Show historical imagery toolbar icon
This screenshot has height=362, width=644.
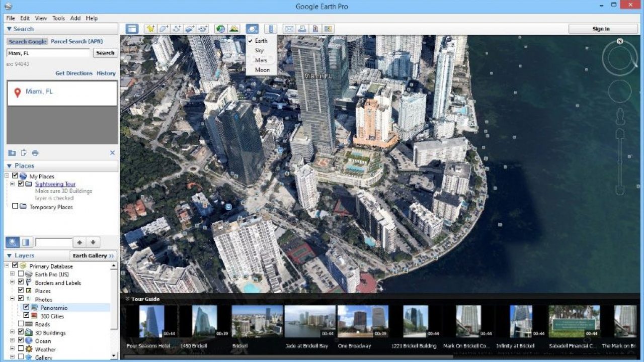(220, 29)
